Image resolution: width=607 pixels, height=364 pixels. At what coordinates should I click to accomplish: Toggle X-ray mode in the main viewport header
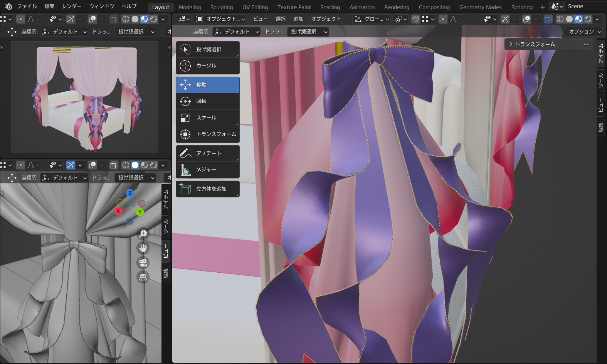tap(548, 19)
